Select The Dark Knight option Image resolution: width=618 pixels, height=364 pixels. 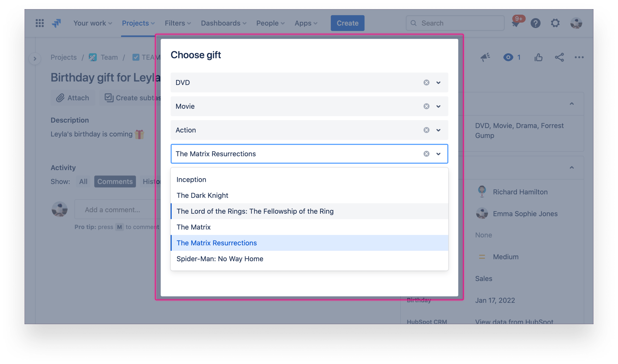309,195
